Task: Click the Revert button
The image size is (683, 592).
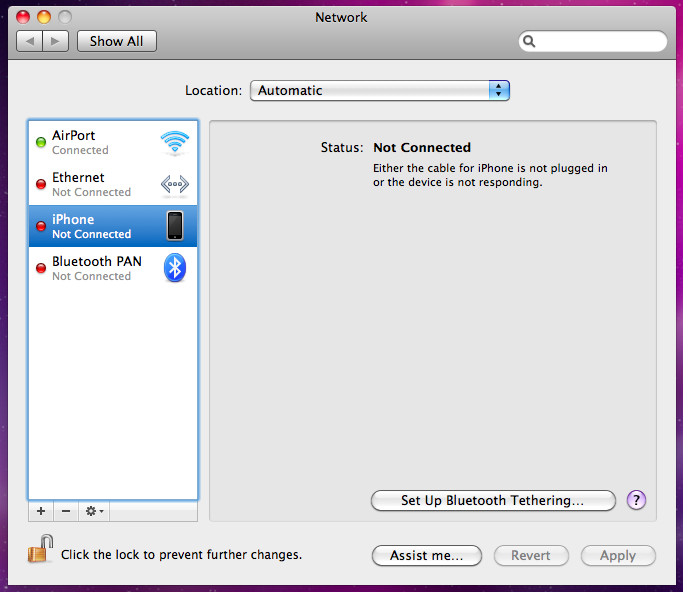Action: click(531, 555)
